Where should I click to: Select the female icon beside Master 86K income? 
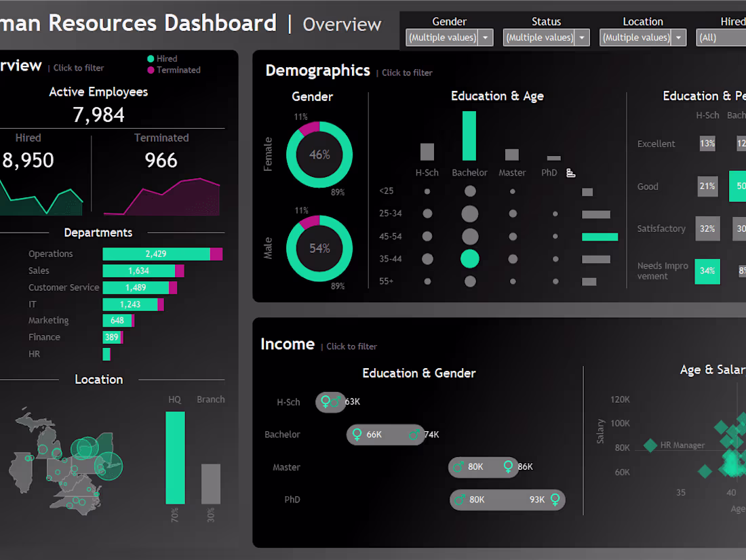tap(508, 467)
